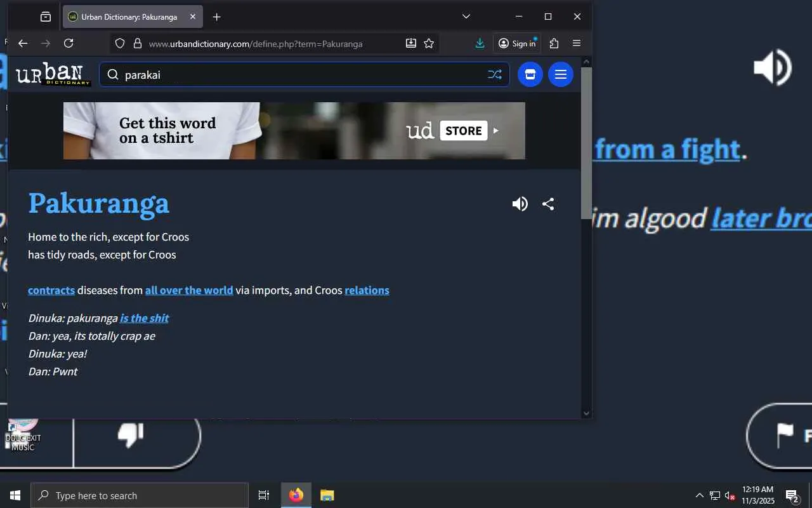This screenshot has width=812, height=508.
Task: Play the Pakuranga pronunciation audio
Action: (520, 204)
